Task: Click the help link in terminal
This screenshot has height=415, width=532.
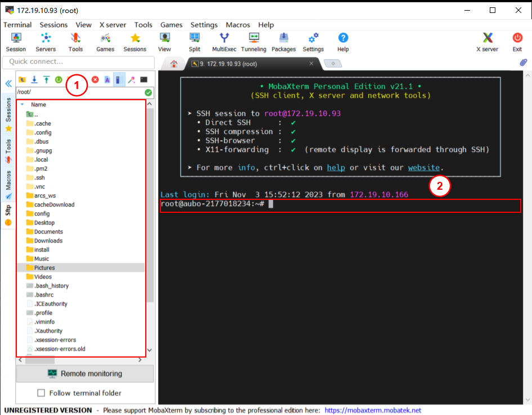Action: (x=336, y=168)
